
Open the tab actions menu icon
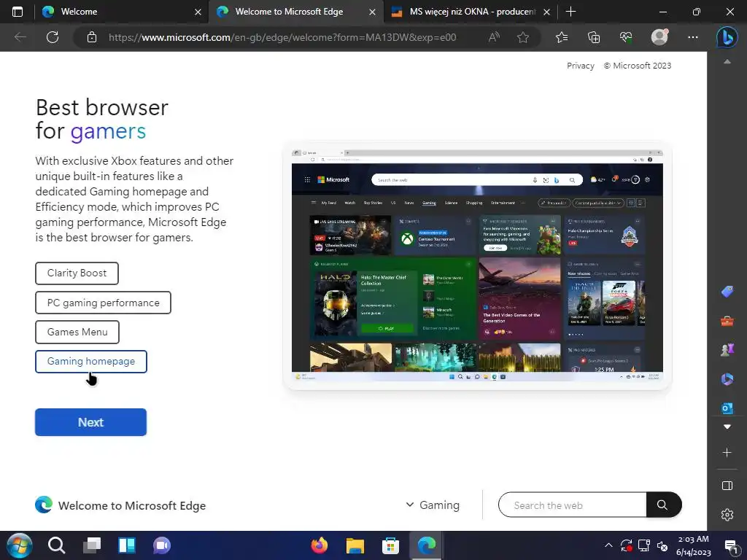click(18, 12)
